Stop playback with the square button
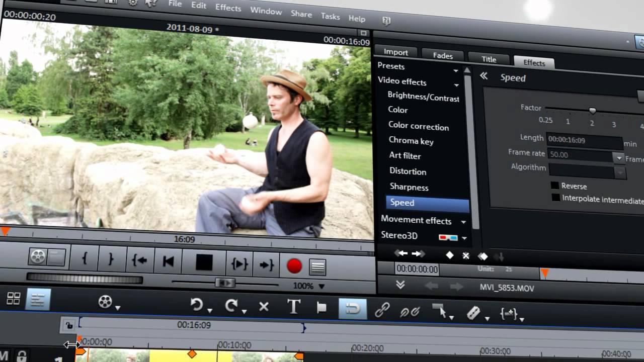 tap(203, 262)
